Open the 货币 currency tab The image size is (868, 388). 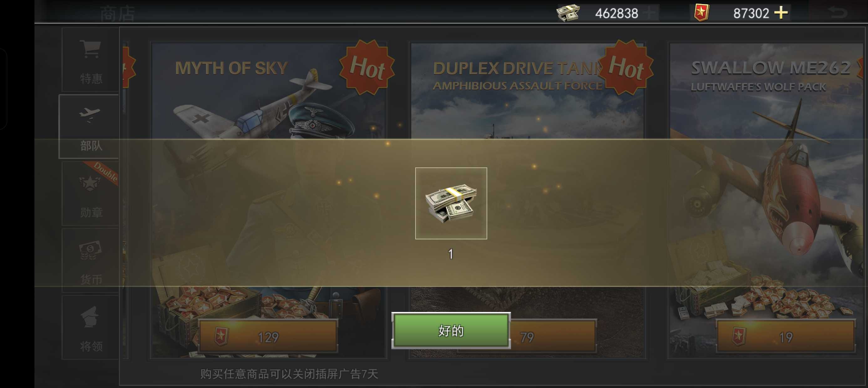(x=90, y=260)
